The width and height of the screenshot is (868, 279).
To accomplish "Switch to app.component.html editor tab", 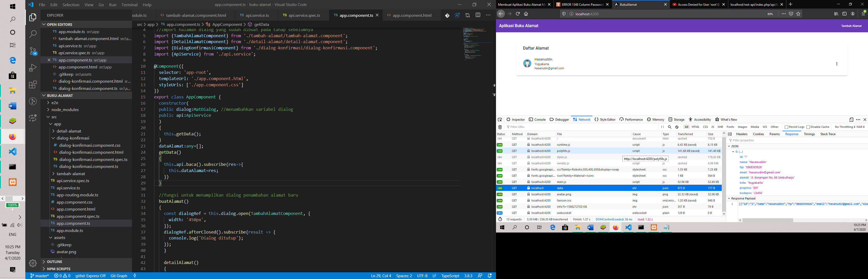I will pos(412,15).
